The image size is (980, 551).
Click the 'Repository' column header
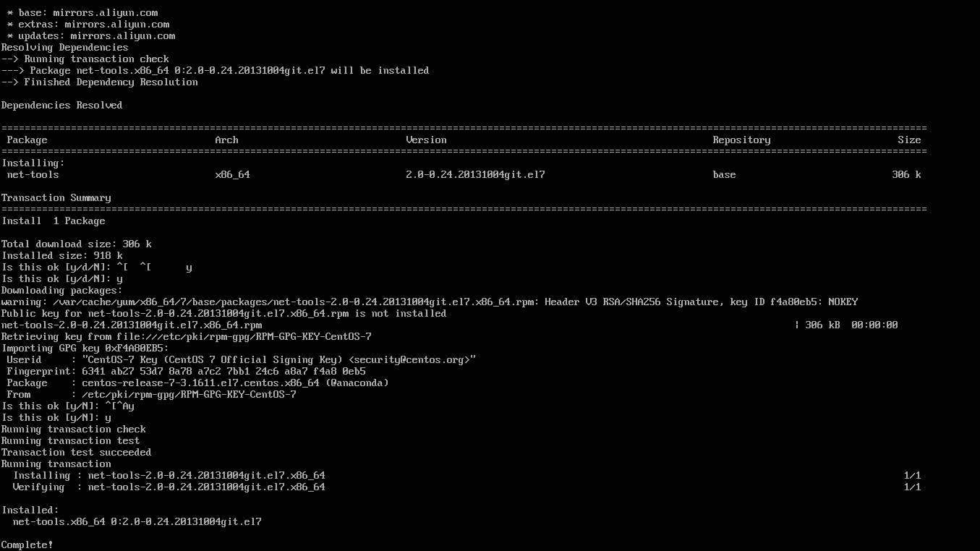(x=742, y=140)
